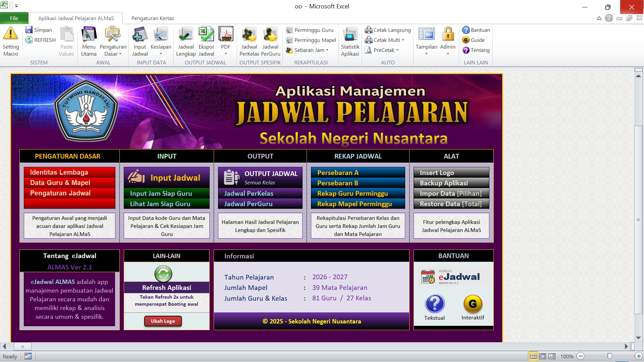Open the Cetak Multi dropdown
Viewport: 644px width, 362px height.
pos(403,40)
